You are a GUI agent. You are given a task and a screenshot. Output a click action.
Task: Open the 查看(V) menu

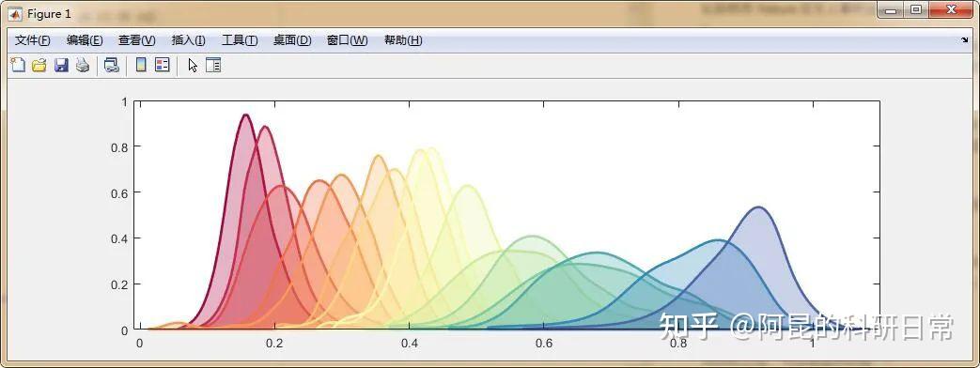pyautogui.click(x=137, y=40)
